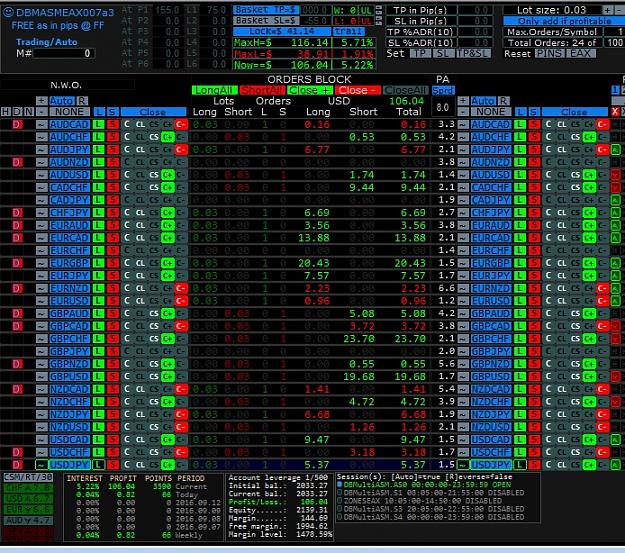Click the LongAll button
Screen dimensions: 625x553
coord(214,91)
